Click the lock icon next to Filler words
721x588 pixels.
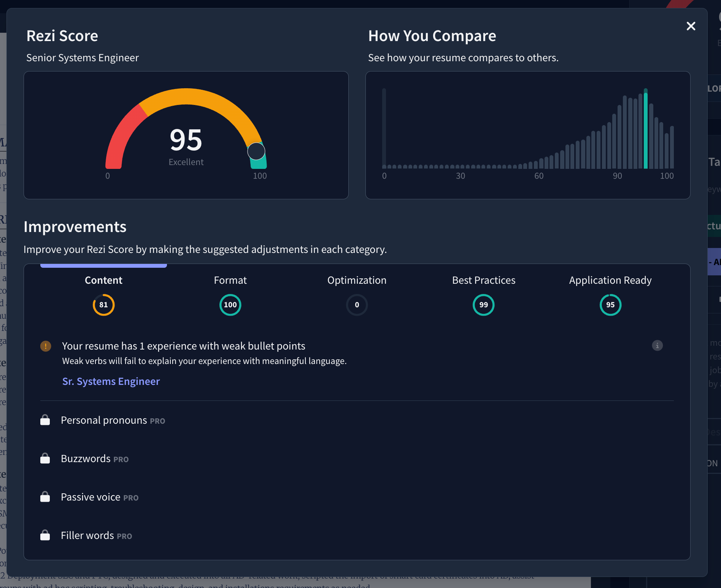[x=45, y=536]
